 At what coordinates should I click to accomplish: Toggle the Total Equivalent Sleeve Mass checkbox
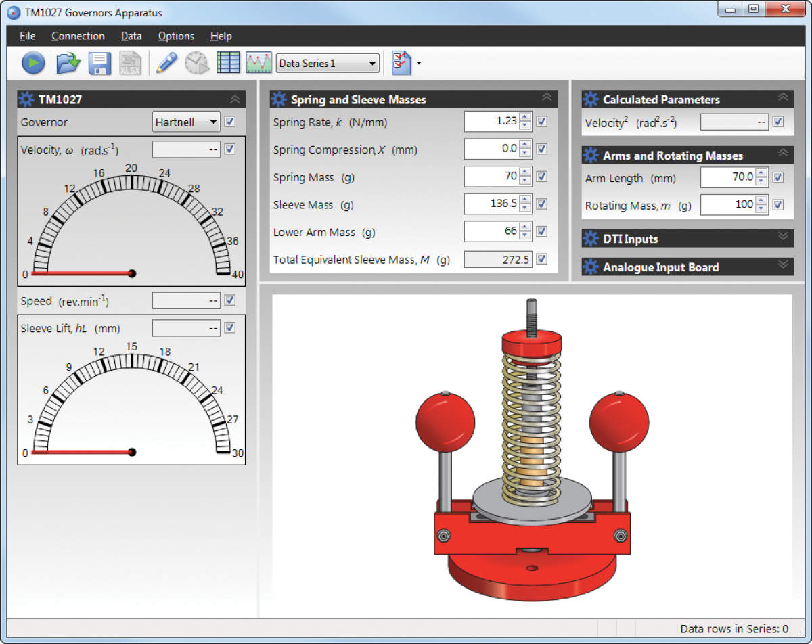pyautogui.click(x=541, y=258)
